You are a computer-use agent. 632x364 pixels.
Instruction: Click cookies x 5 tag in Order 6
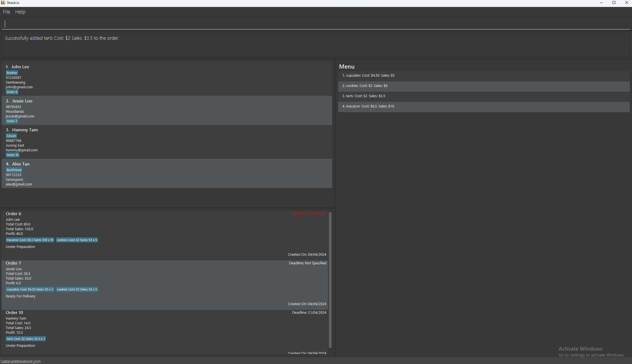click(77, 240)
